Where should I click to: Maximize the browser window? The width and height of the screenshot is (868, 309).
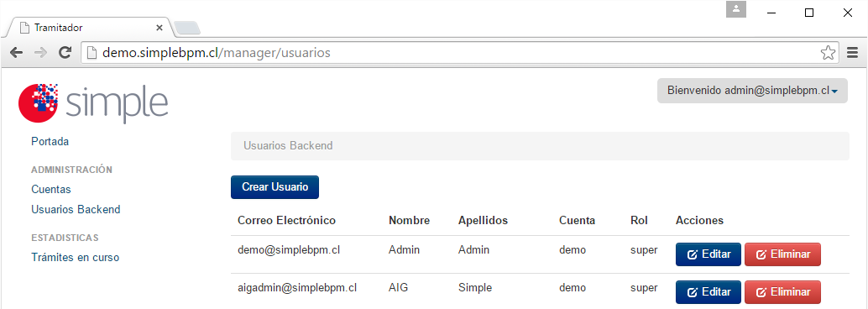[808, 13]
